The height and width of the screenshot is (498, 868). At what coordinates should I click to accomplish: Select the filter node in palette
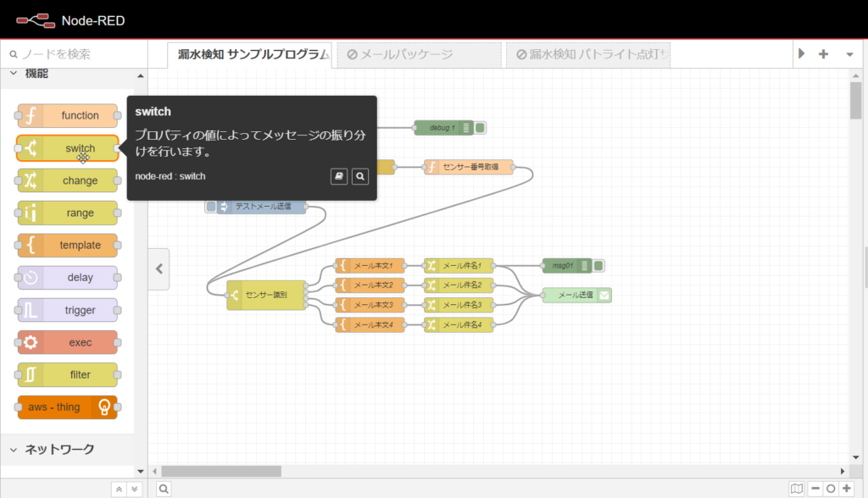click(68, 375)
